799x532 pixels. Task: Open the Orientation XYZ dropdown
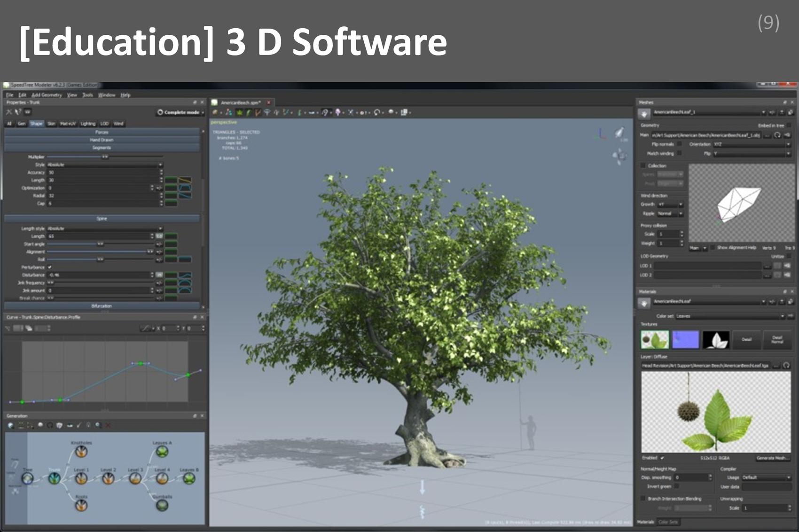click(x=752, y=144)
